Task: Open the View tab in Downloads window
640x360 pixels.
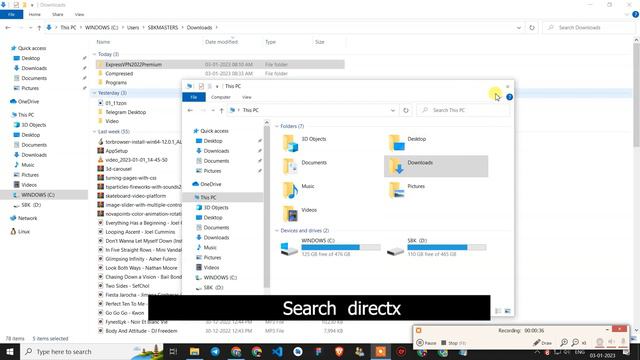Action: 79,14
